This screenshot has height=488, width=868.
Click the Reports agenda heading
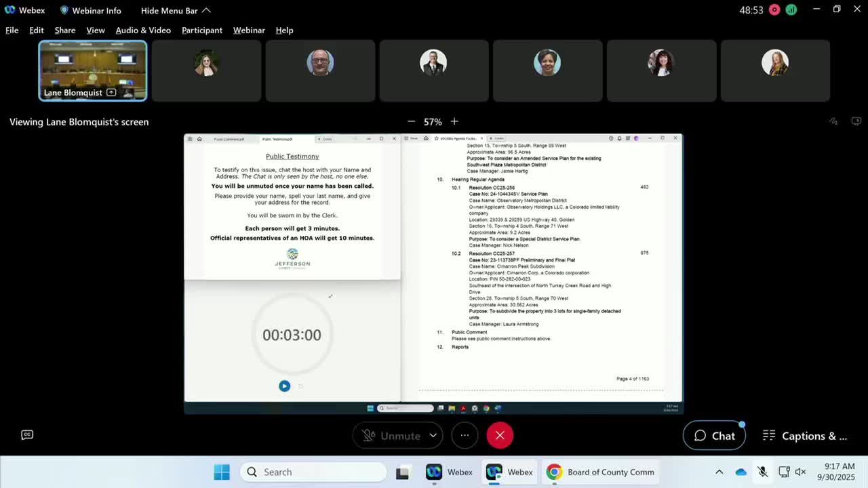click(460, 347)
